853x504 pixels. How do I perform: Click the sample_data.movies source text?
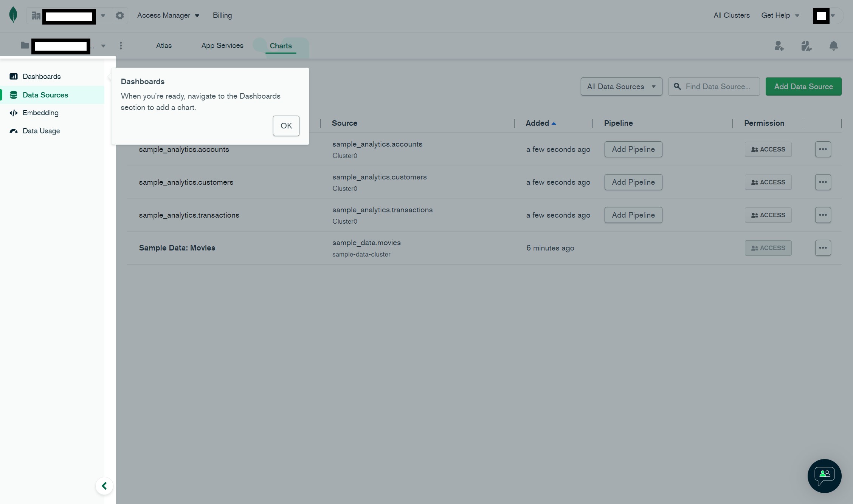click(366, 243)
